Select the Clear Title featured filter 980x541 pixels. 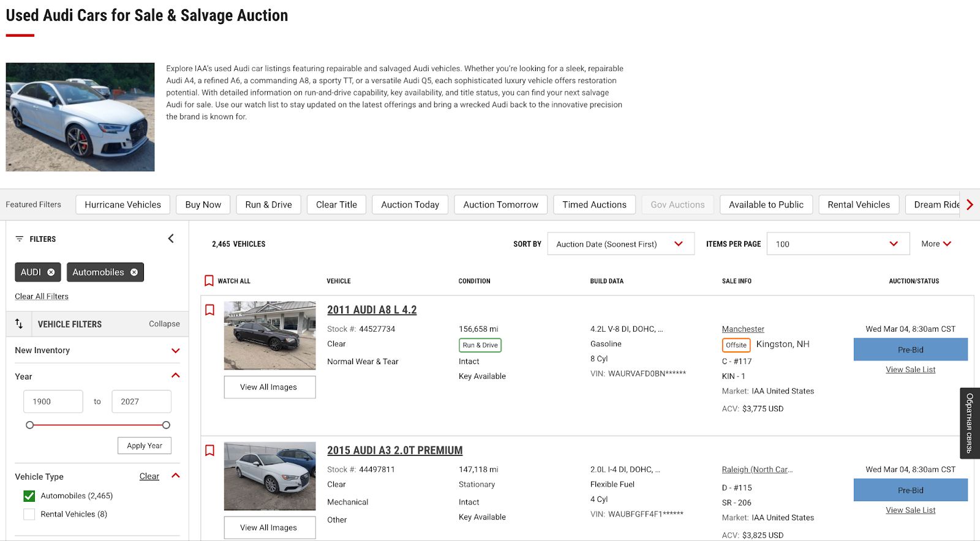(x=336, y=204)
